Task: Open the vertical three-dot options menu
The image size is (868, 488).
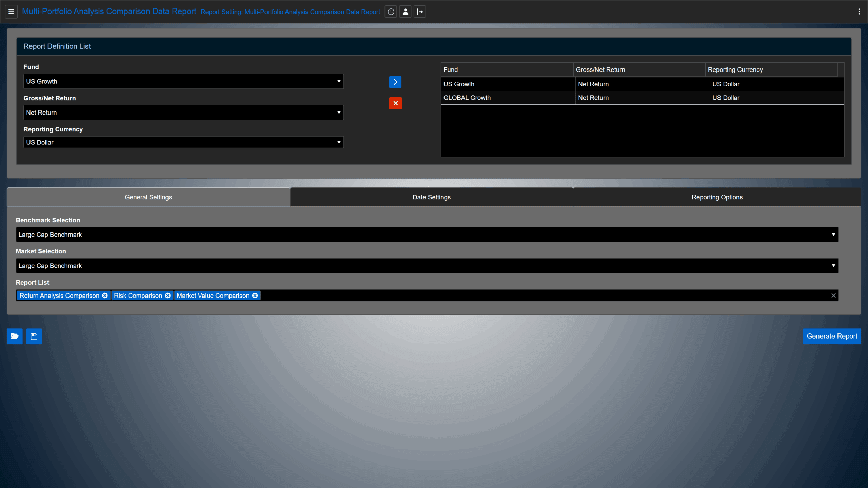Action: coord(859,12)
